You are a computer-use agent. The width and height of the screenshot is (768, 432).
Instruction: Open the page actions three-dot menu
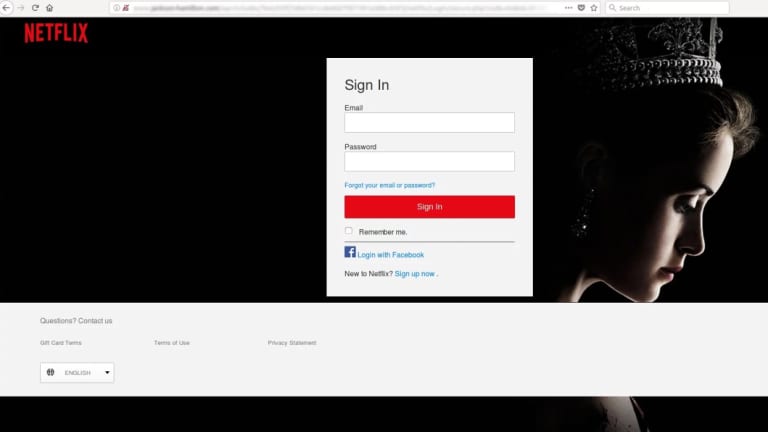pyautogui.click(x=568, y=8)
